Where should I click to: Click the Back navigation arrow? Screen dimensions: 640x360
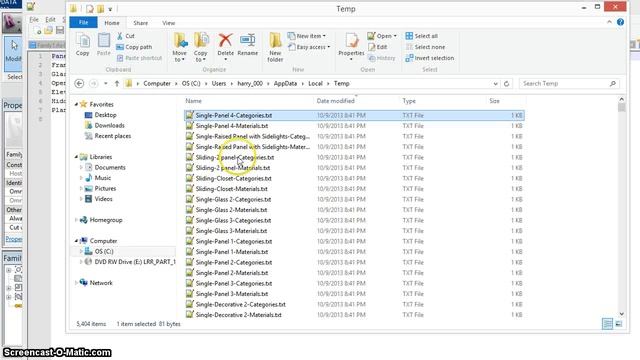coord(80,83)
